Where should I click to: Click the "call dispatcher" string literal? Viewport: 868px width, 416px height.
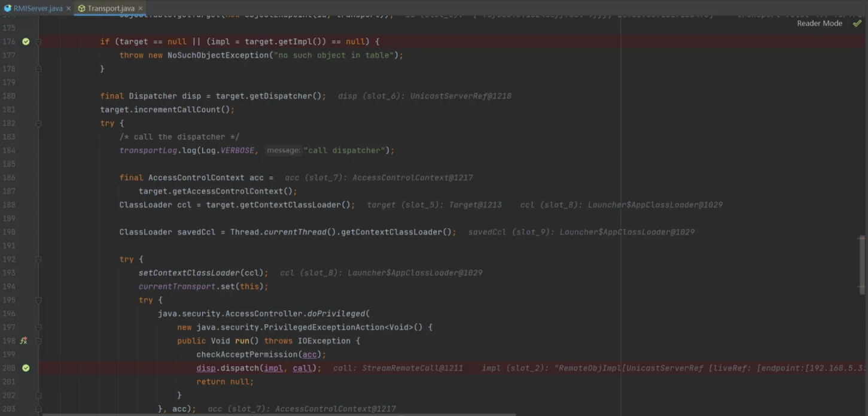(x=345, y=150)
